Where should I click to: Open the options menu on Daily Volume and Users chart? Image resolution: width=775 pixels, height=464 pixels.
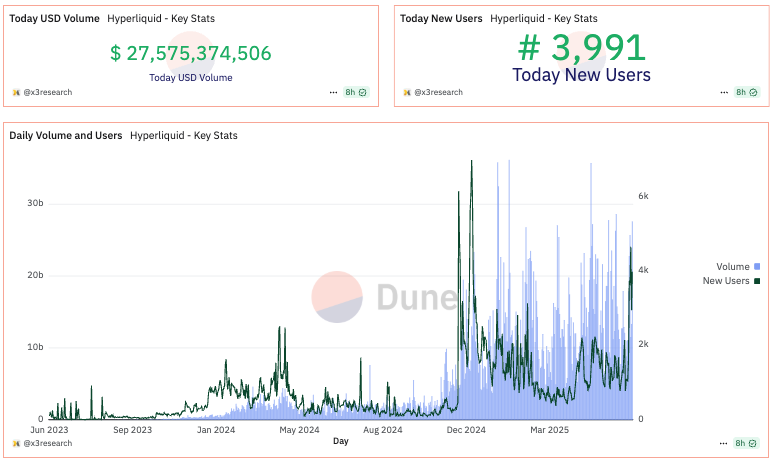click(724, 443)
